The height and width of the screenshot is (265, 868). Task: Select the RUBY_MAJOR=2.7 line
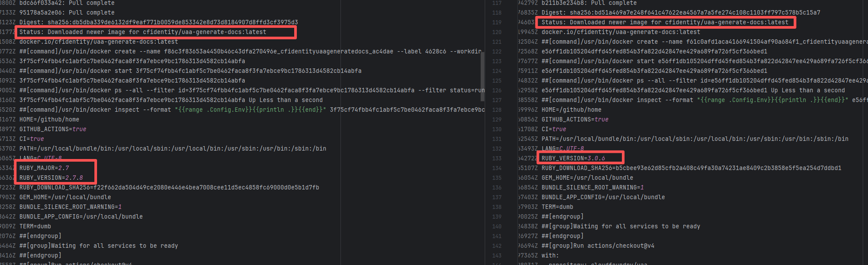[44, 168]
